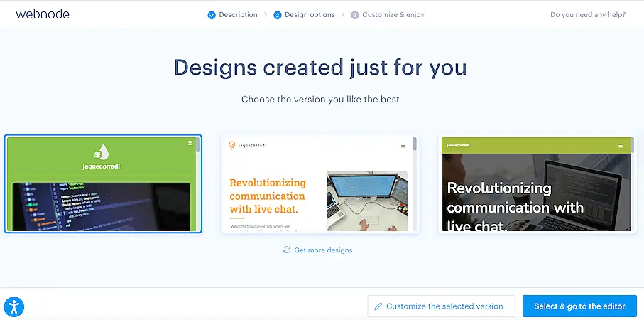Select the Design options step

pyautogui.click(x=304, y=15)
